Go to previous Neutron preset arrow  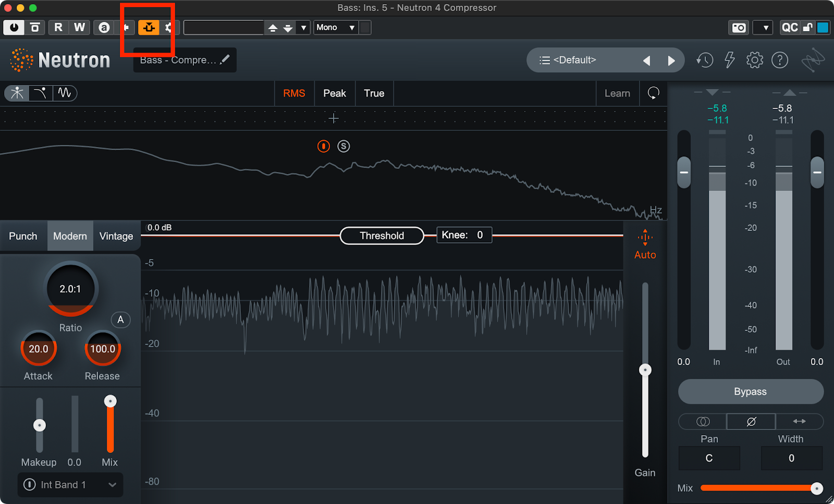tap(646, 60)
